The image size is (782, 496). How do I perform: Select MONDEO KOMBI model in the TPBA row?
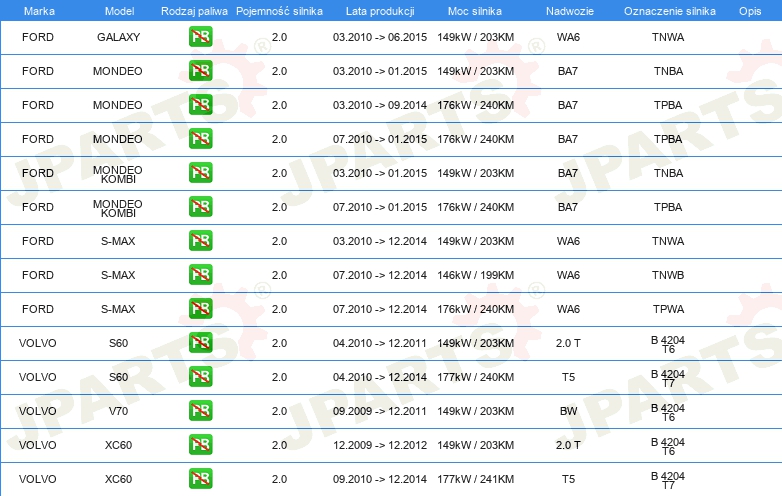click(118, 208)
